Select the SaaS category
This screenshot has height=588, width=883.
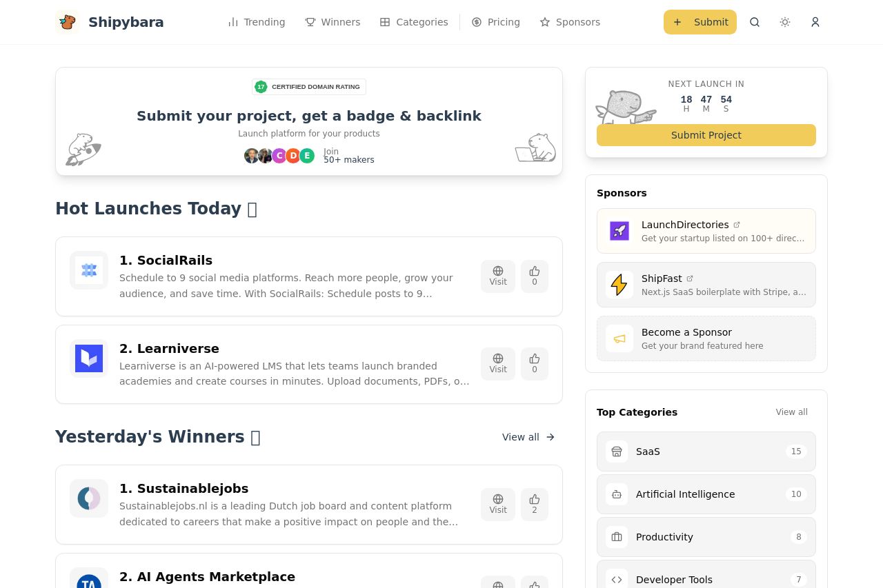pos(706,452)
